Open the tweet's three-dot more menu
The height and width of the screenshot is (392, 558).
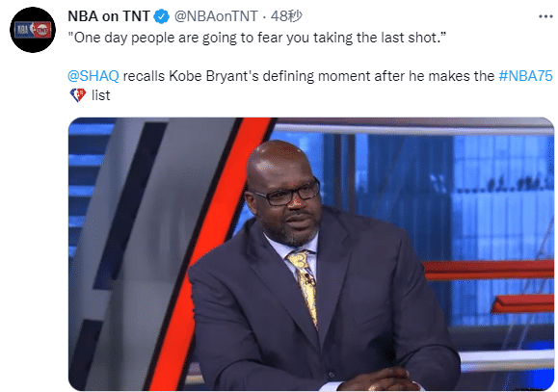click(x=545, y=16)
